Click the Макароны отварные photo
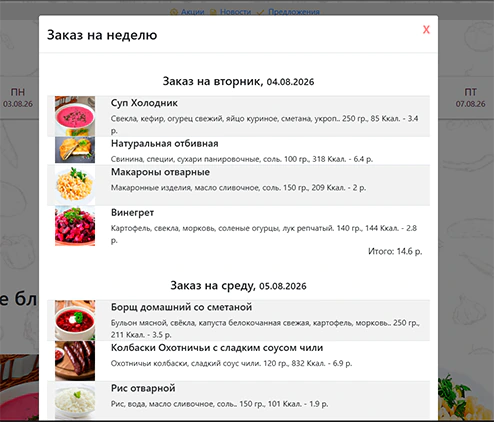This screenshot has height=422, width=494. tap(75, 185)
